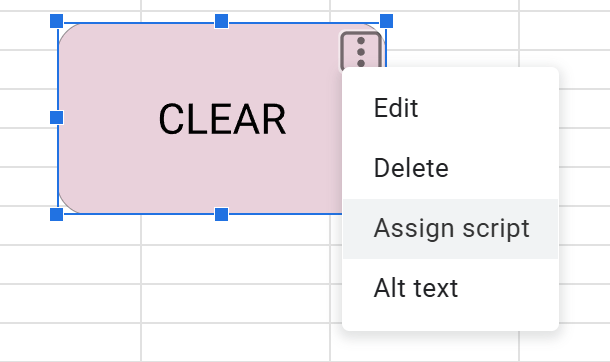
Task: Click the top-right corner selection handle
Action: pos(386,21)
